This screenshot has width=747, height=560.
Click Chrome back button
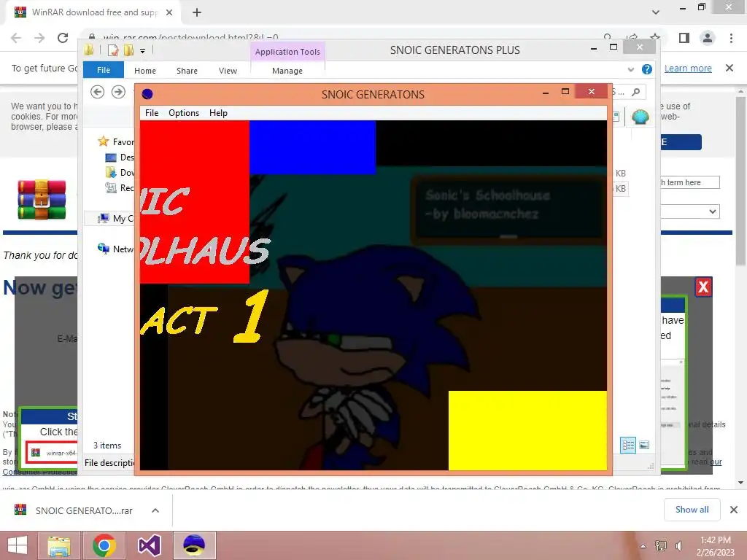[16, 38]
